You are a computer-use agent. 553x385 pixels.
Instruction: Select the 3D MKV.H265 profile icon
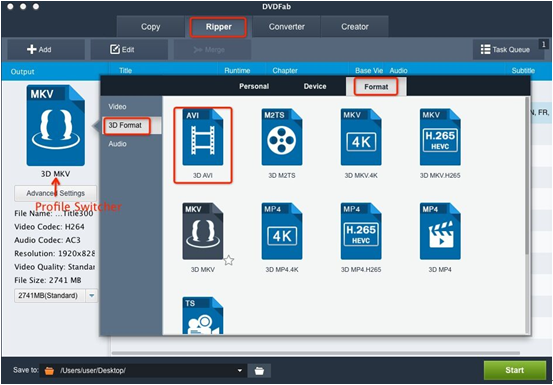click(440, 137)
